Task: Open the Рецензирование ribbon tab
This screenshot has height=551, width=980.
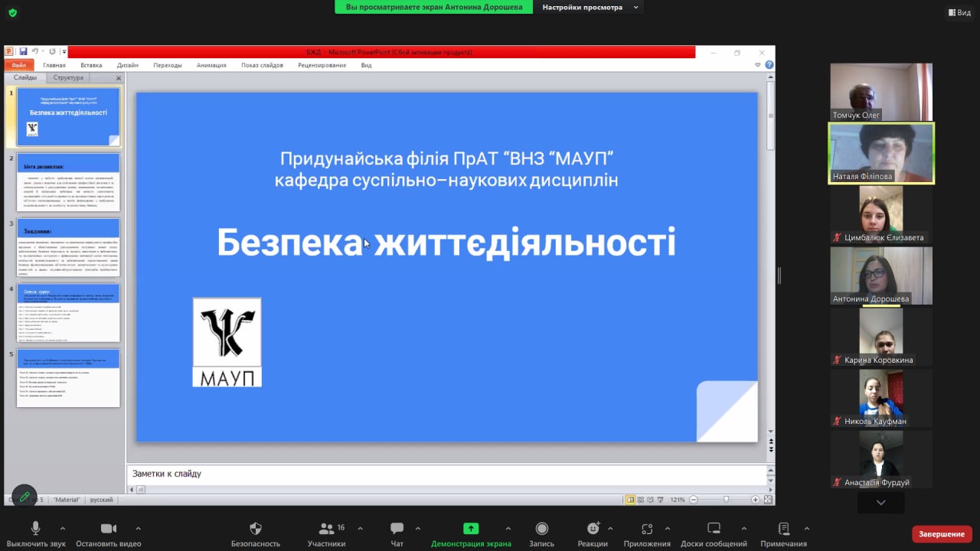Action: click(322, 65)
